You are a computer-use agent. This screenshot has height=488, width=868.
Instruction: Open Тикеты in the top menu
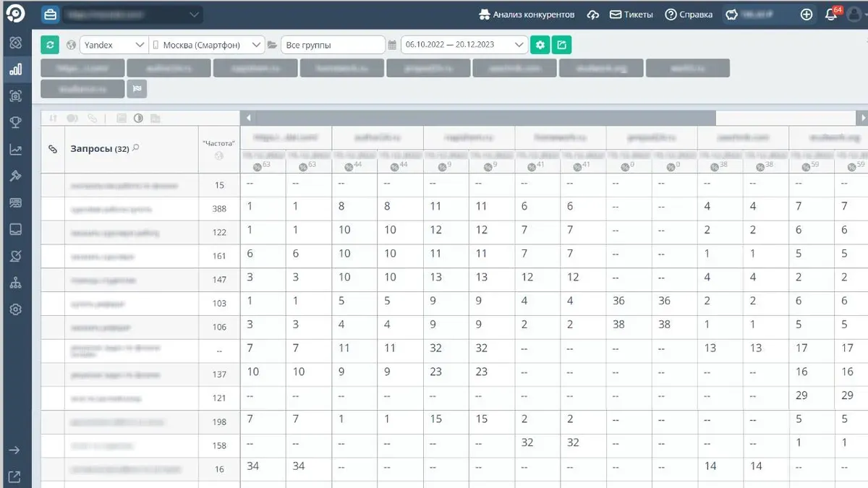pos(631,14)
